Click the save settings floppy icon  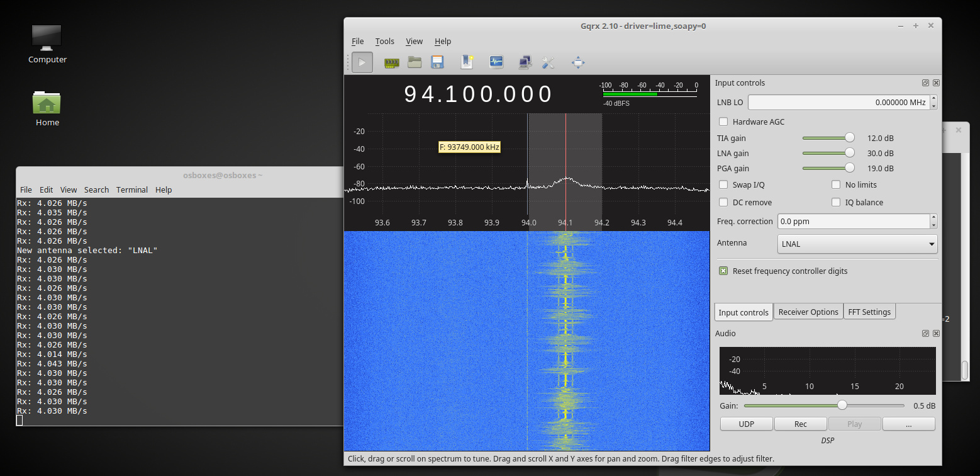437,62
